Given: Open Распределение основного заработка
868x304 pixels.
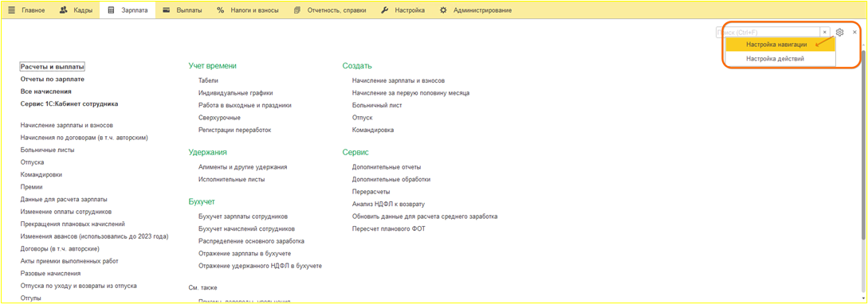Looking at the screenshot, I should (x=251, y=241).
